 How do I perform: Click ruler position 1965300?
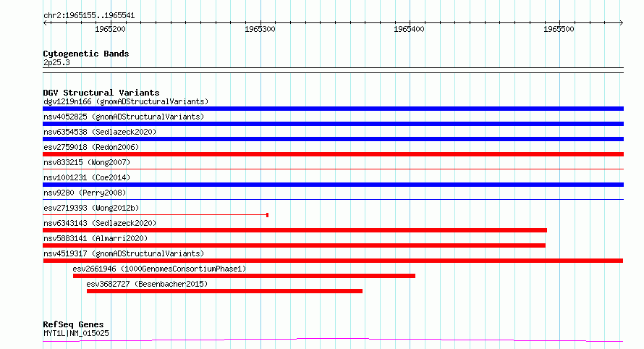260,29
